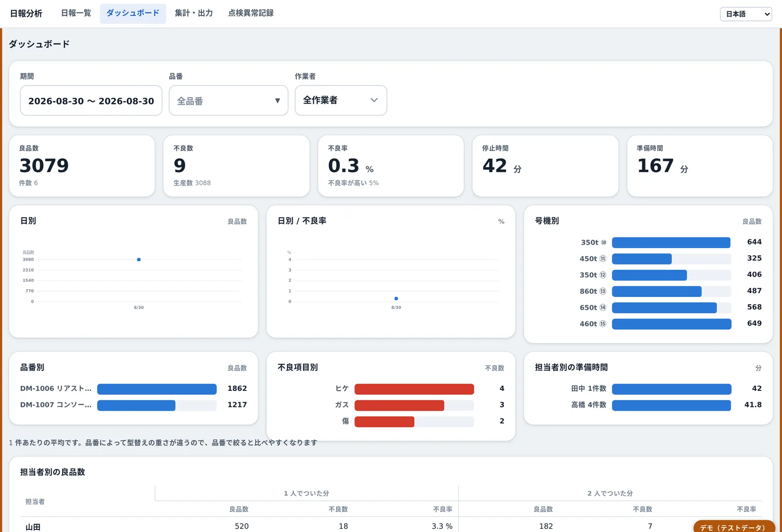
Task: Click the 2 人でついた分 column group header
Action: (x=610, y=493)
